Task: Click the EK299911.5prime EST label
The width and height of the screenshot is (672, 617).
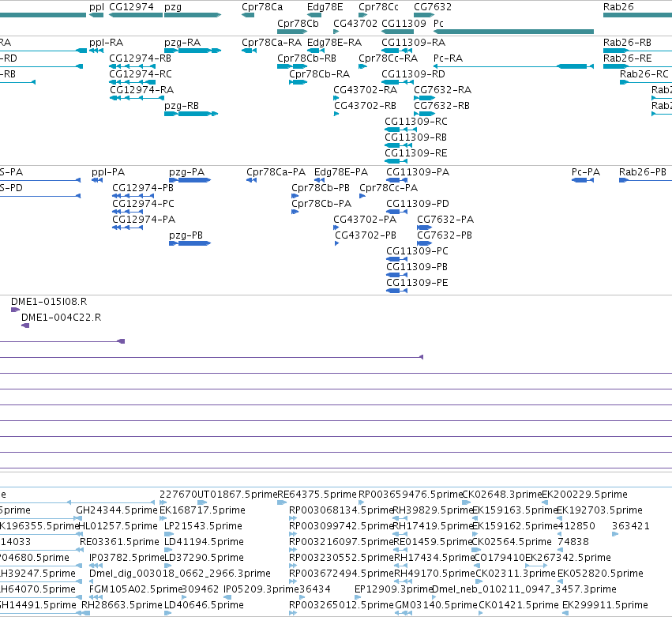Action: point(605,605)
